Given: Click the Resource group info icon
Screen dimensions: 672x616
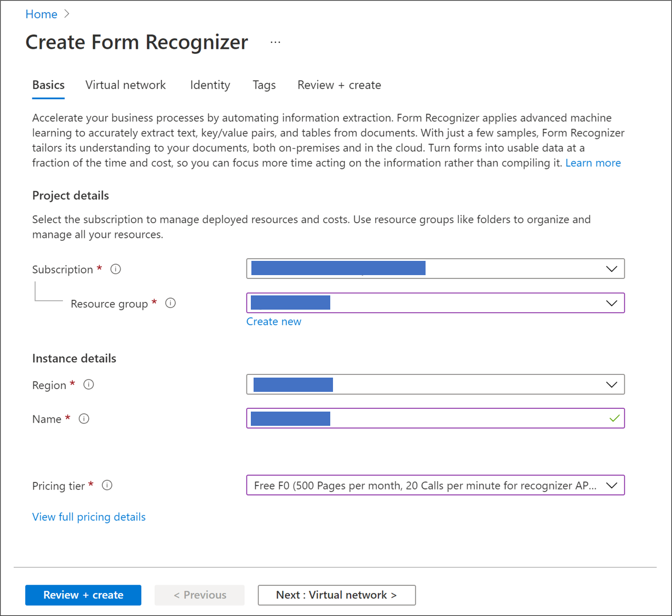Looking at the screenshot, I should [x=170, y=303].
